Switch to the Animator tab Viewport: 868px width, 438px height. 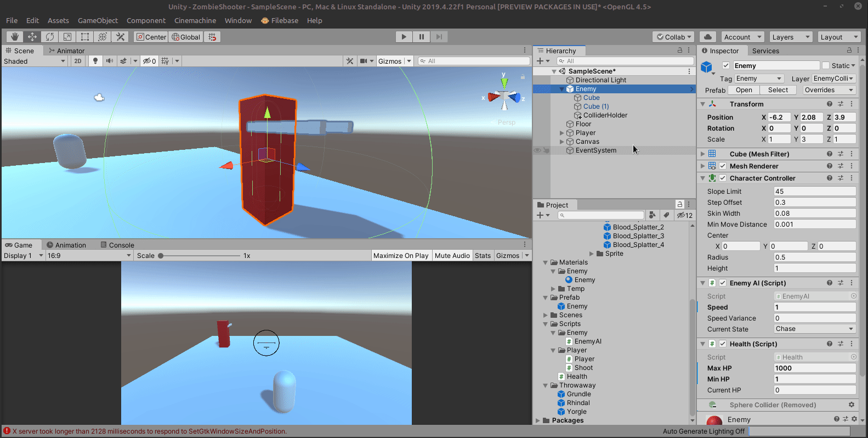point(66,50)
